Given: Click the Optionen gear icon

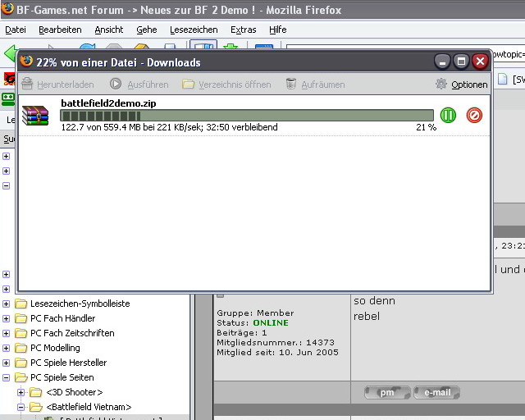Looking at the screenshot, I should coord(441,84).
